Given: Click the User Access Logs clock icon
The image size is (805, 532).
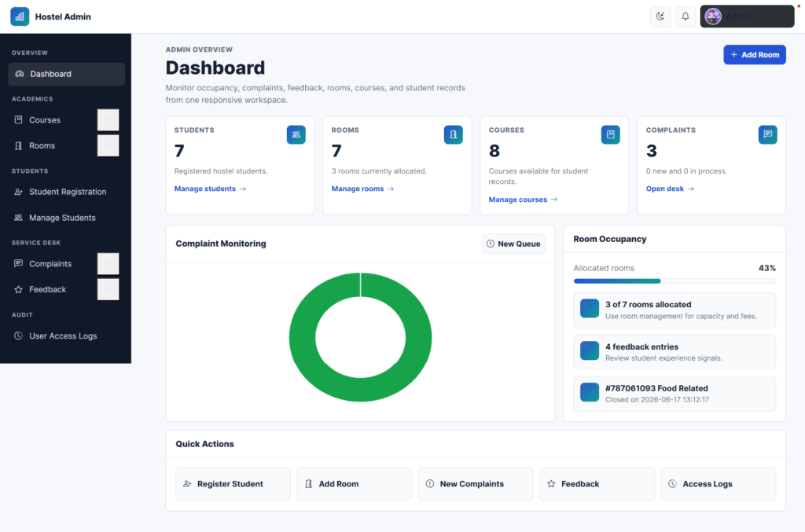Looking at the screenshot, I should (x=19, y=336).
